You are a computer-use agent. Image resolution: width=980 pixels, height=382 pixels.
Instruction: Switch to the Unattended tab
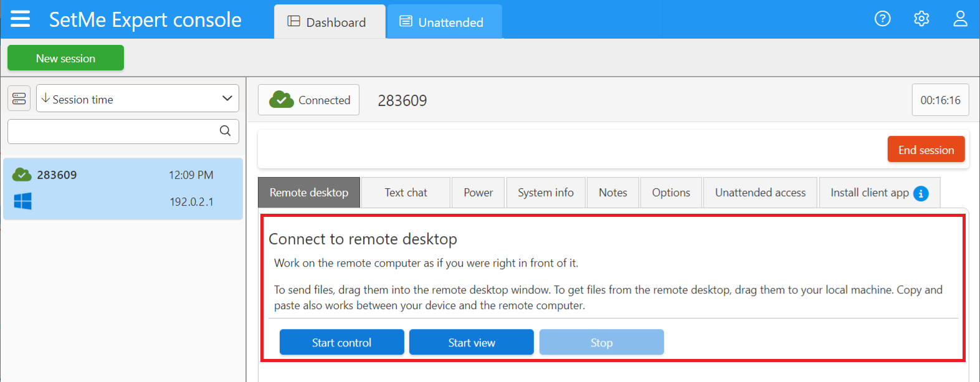pyautogui.click(x=444, y=22)
